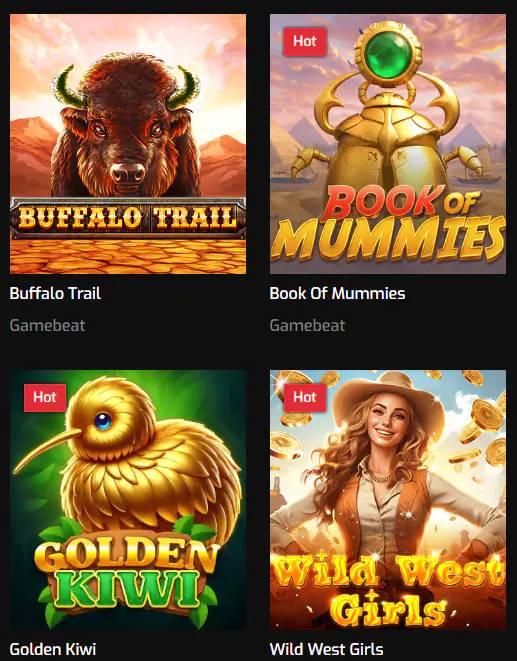Select the Buffalo Trail title text
The width and height of the screenshot is (517, 661).
tap(55, 293)
